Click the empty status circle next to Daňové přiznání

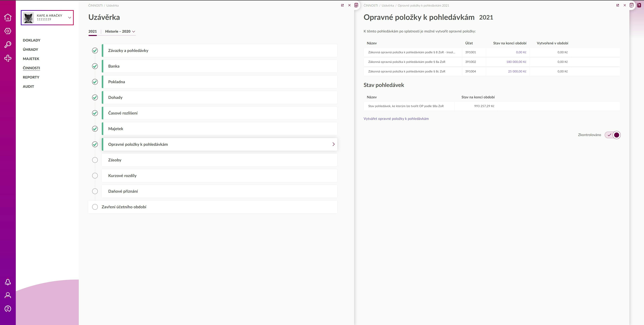(95, 191)
